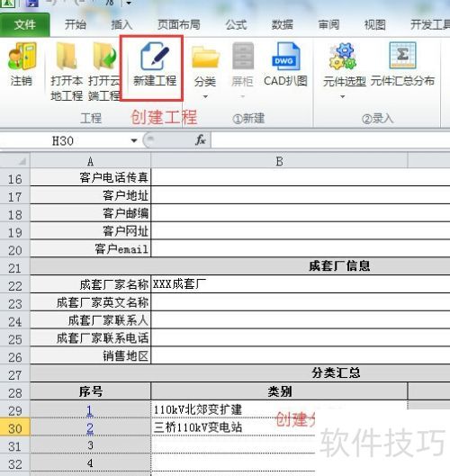Select the 分类汇总 header row

pos(240,373)
